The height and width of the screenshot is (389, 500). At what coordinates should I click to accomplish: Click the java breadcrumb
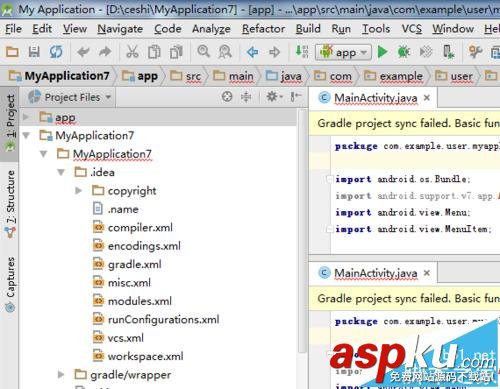pyautogui.click(x=284, y=76)
